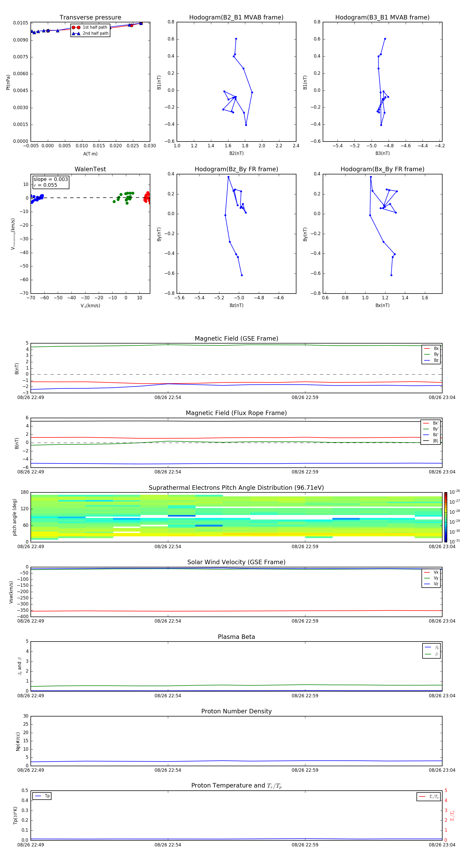This screenshot has height=868, width=473.
Task: Click the Vy entry in velocity legend
Action: click(x=431, y=578)
